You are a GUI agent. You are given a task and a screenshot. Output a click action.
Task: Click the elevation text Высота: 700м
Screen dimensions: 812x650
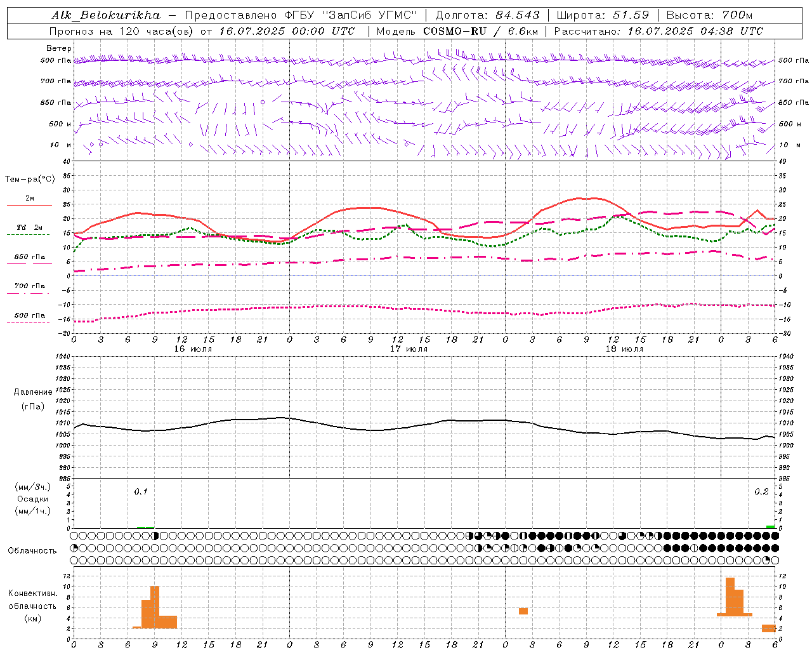click(x=709, y=15)
